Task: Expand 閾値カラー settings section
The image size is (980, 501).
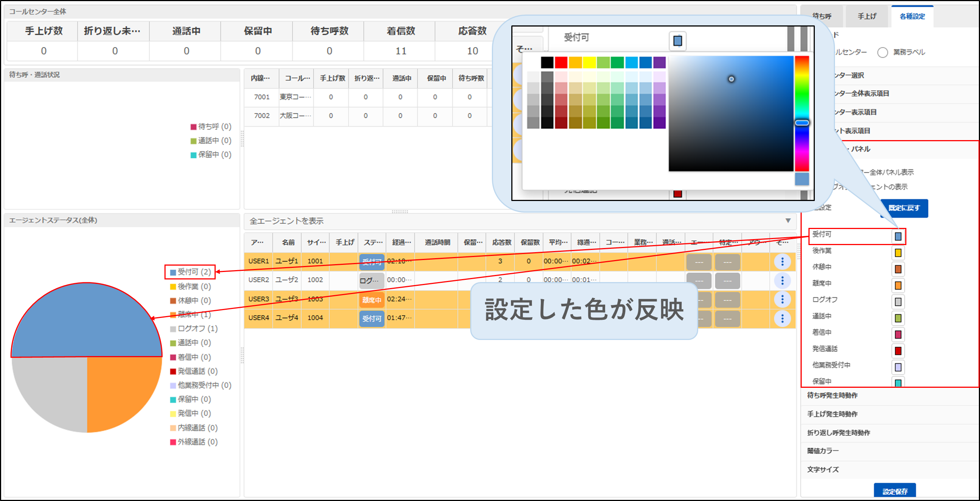Action: tap(823, 451)
